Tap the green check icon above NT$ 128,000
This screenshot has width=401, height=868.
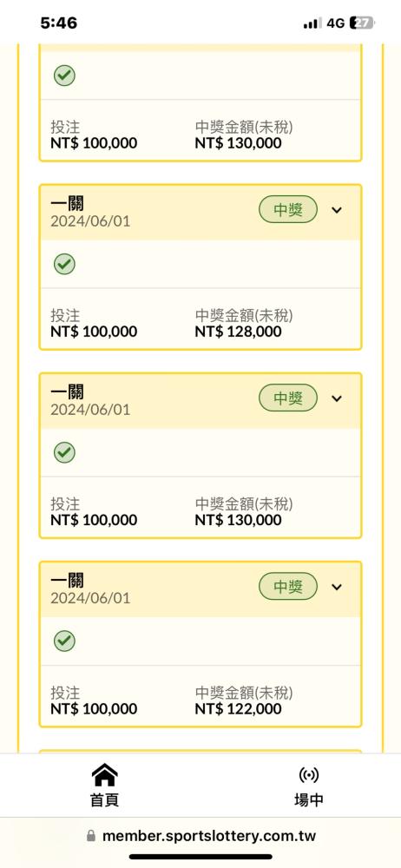(65, 264)
